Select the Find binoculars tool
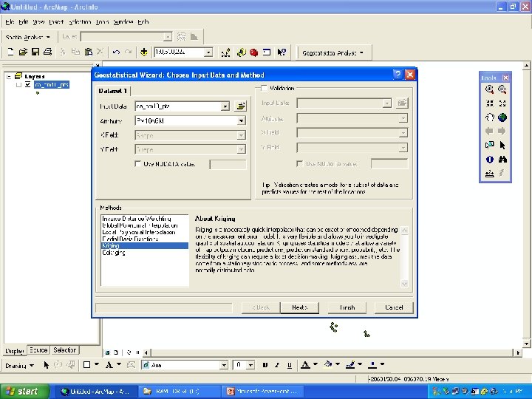 coord(502,160)
